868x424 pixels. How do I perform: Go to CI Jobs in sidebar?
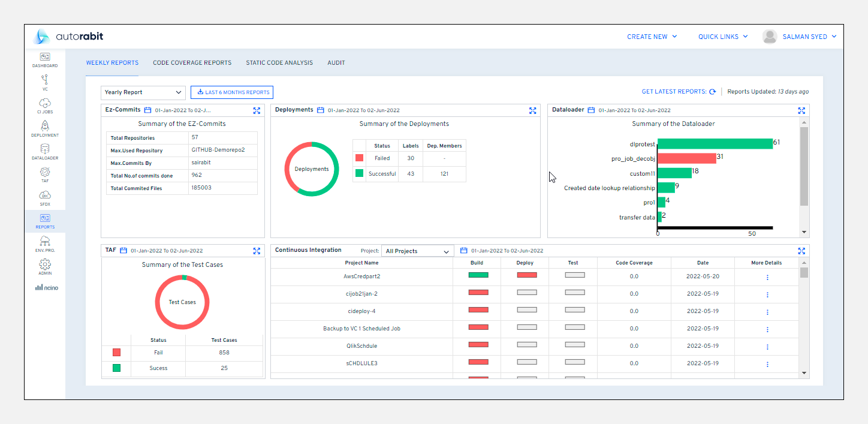pos(45,106)
